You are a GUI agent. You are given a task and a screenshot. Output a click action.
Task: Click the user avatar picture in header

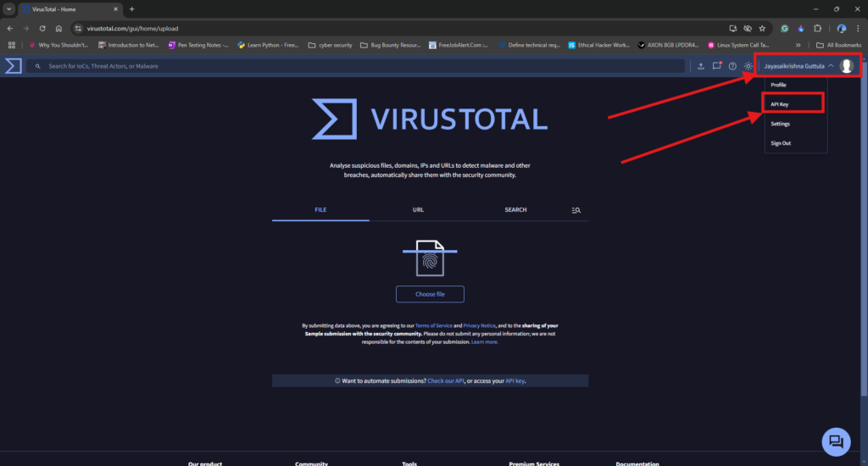(x=847, y=66)
